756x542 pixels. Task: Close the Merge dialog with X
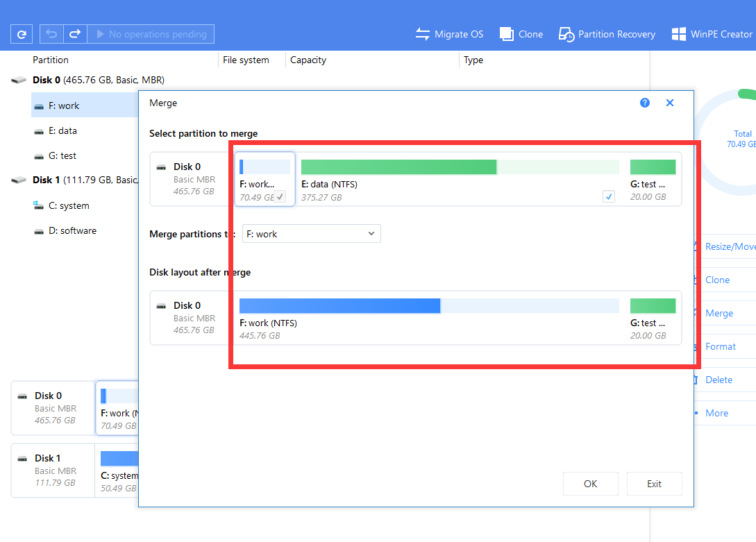click(670, 103)
